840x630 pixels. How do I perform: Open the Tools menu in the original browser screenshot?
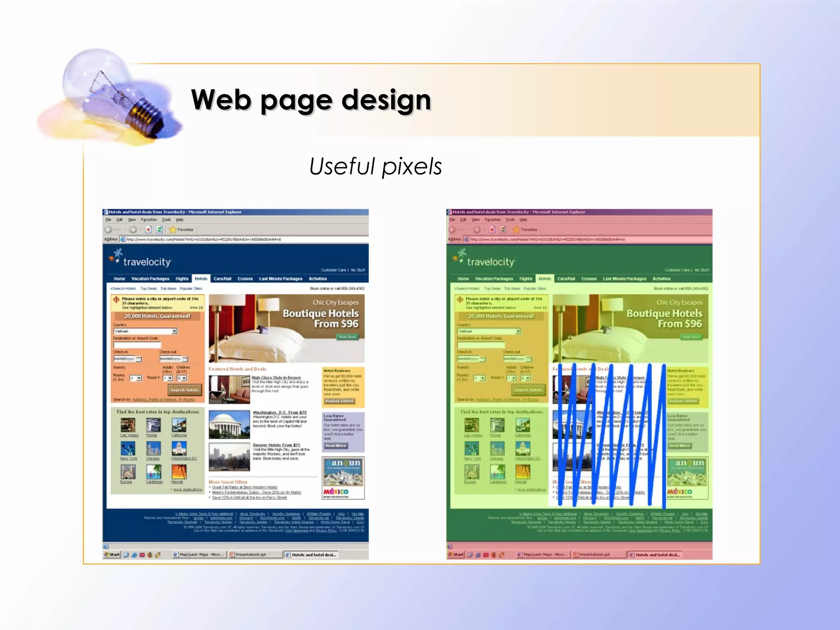tap(167, 220)
